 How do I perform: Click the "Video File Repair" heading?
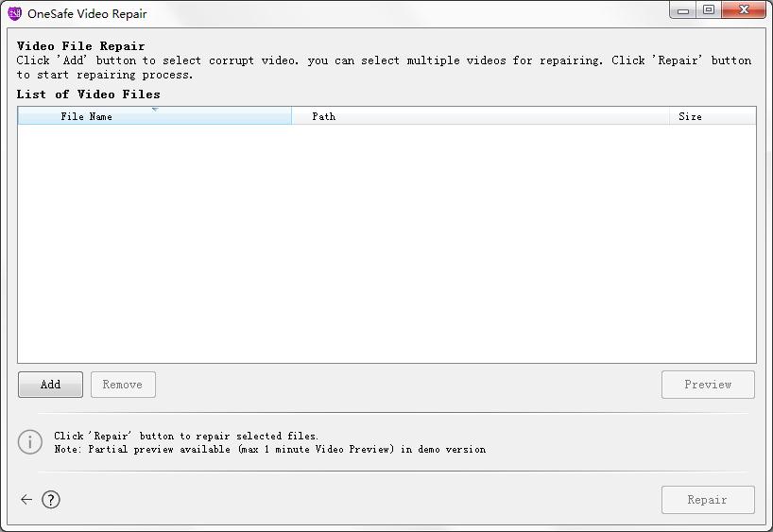pos(81,46)
